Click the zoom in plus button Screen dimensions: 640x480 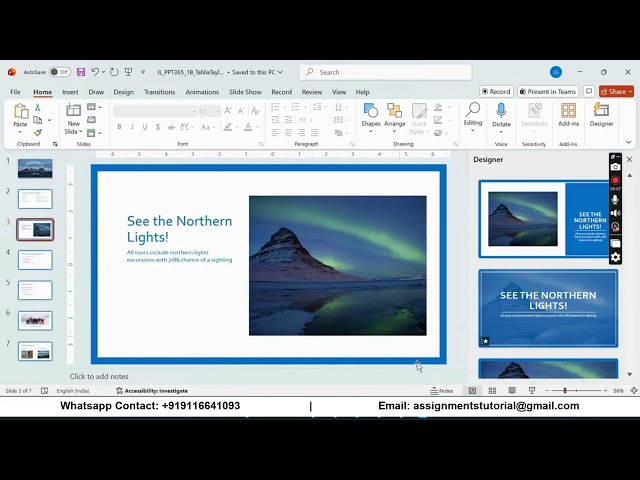(x=605, y=391)
